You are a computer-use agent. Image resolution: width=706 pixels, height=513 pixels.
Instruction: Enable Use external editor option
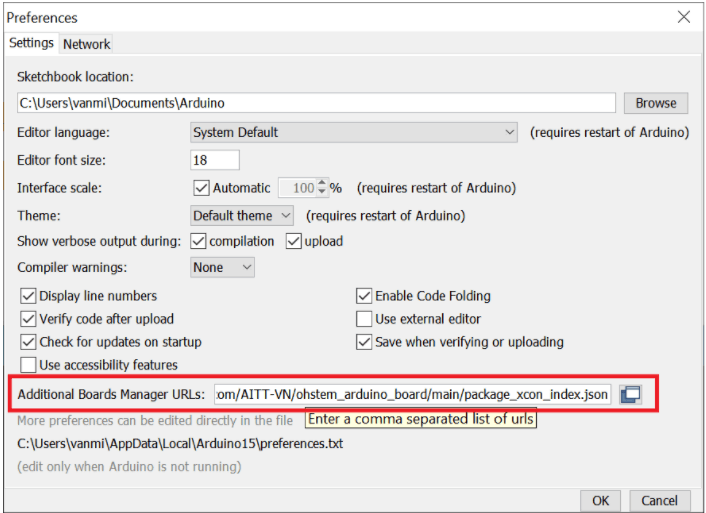pyautogui.click(x=365, y=319)
